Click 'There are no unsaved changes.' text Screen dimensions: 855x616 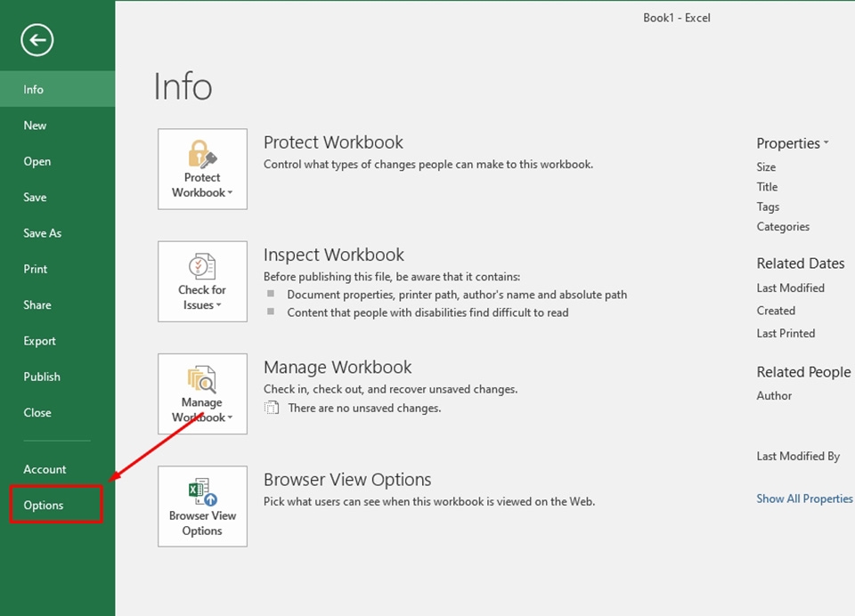pyautogui.click(x=364, y=408)
